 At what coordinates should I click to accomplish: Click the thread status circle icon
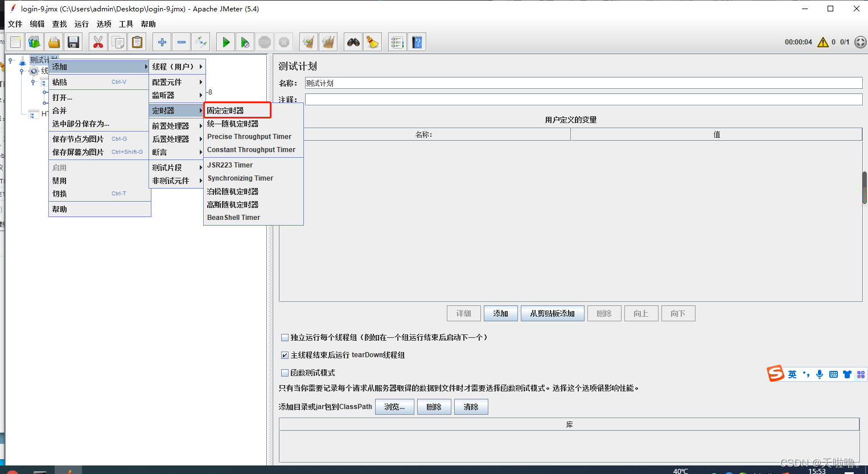point(861,42)
